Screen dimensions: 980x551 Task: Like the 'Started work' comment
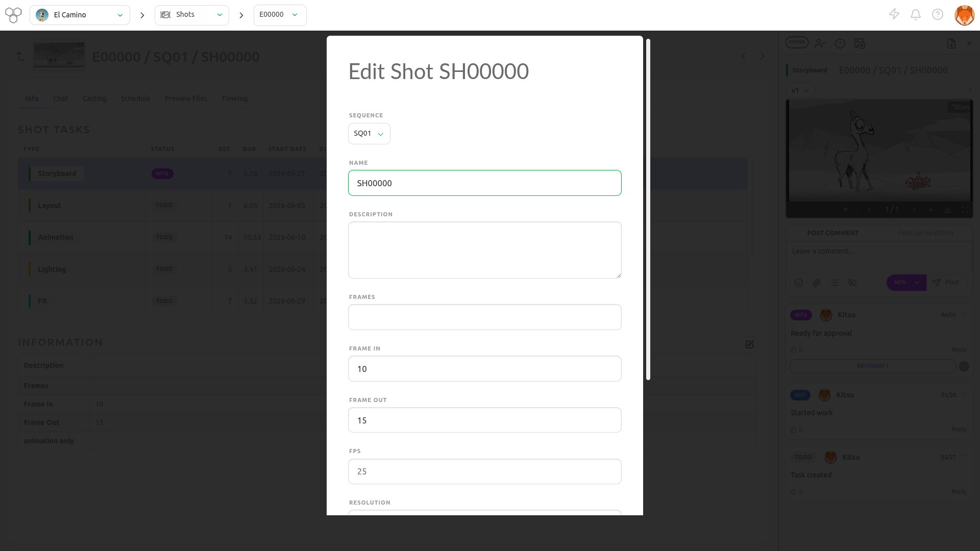794,429
